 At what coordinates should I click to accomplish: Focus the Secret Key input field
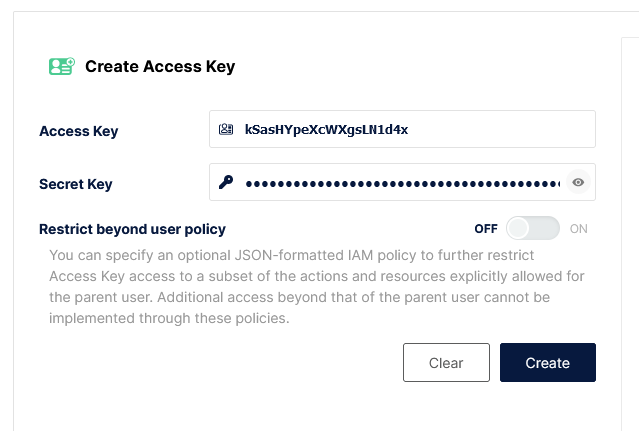[x=400, y=183]
